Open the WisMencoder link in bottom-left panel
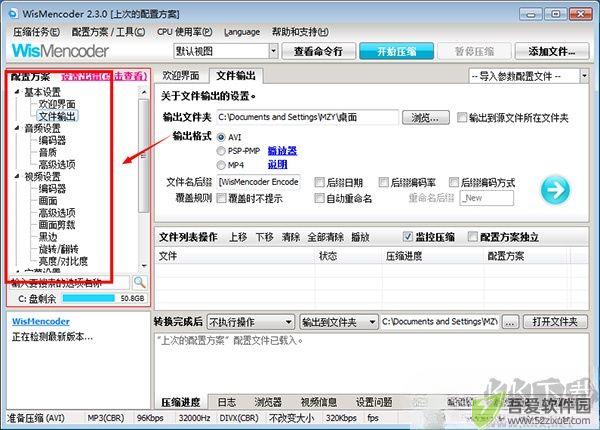This screenshot has height=430, width=600. pyautogui.click(x=41, y=321)
